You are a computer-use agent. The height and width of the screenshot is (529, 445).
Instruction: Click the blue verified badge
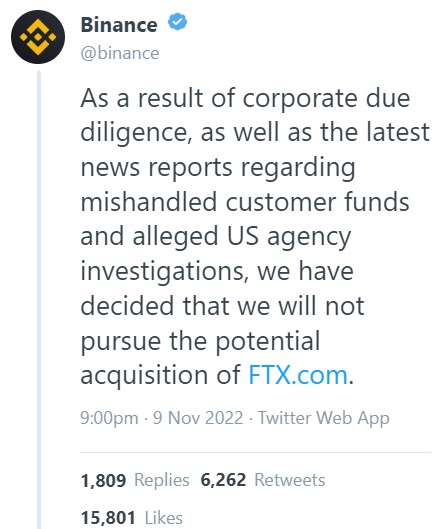(x=177, y=22)
